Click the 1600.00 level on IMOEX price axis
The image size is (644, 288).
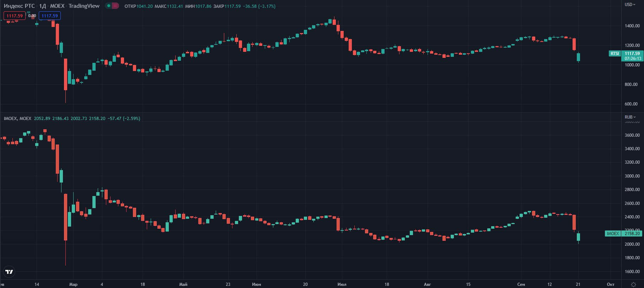click(x=632, y=272)
